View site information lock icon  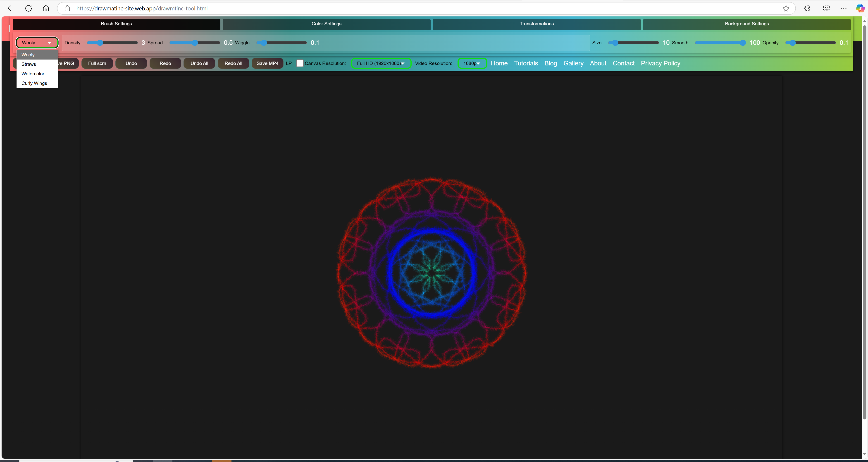point(67,8)
